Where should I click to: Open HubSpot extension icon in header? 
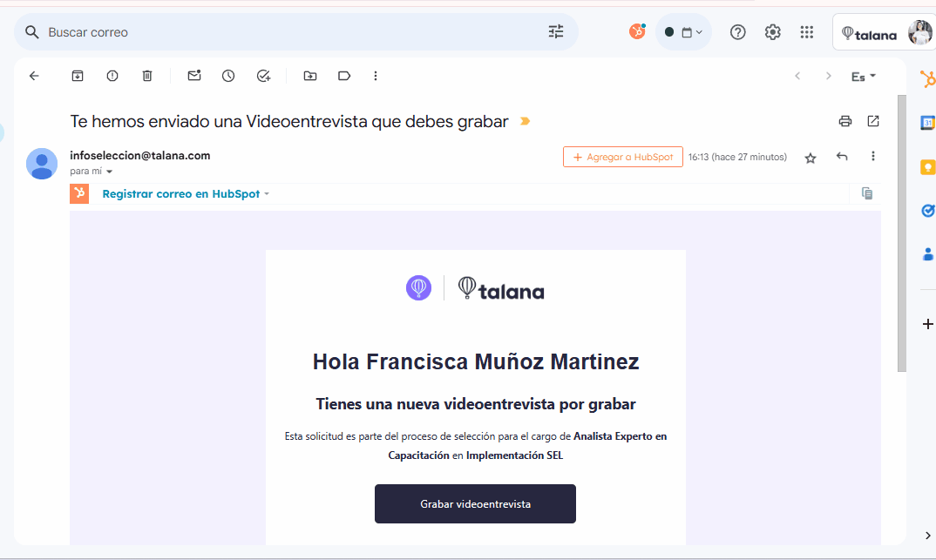[x=638, y=31]
